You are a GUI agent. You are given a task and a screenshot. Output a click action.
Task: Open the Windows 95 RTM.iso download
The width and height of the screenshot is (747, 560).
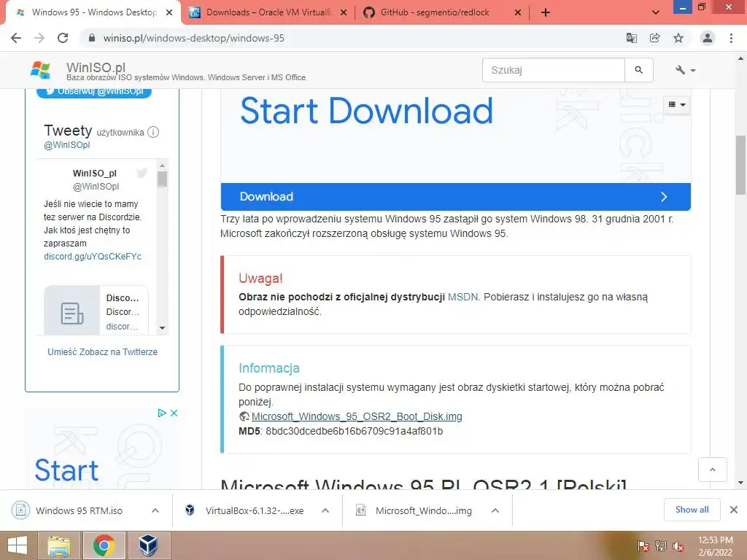coord(79,510)
